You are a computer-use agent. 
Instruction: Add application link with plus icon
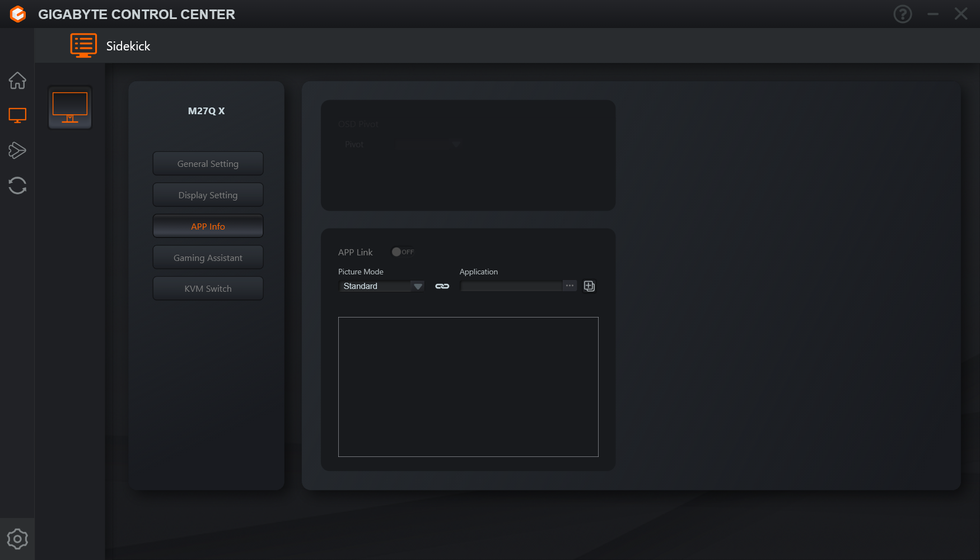tap(589, 286)
